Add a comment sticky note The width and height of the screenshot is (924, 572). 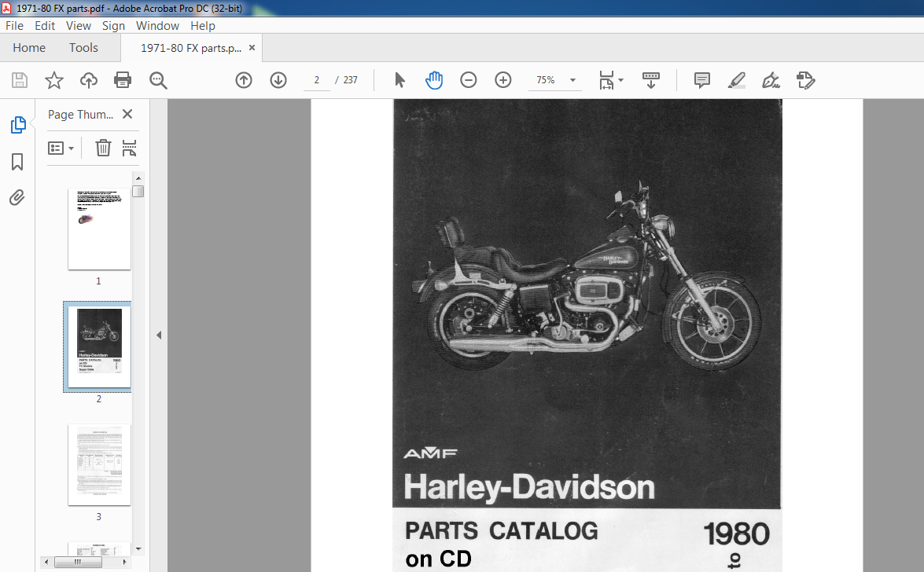[701, 80]
